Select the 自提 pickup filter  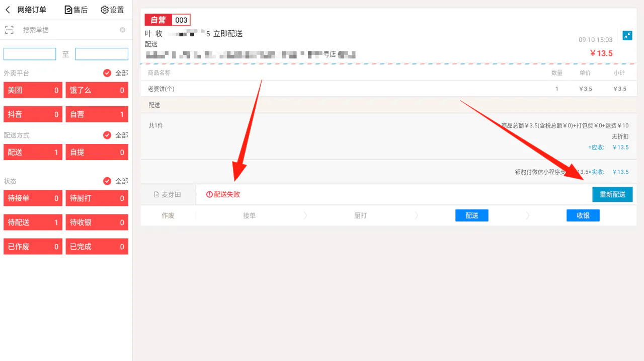(97, 152)
